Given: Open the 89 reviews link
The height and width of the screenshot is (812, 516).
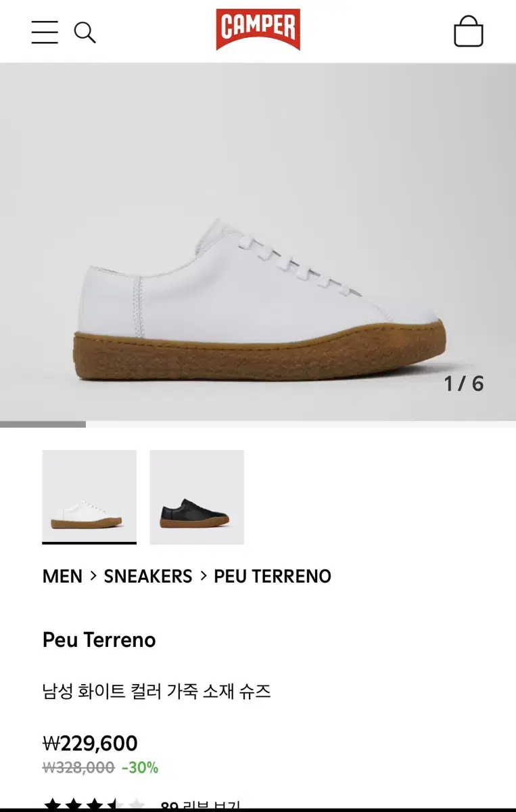Looking at the screenshot, I should pos(200,805).
